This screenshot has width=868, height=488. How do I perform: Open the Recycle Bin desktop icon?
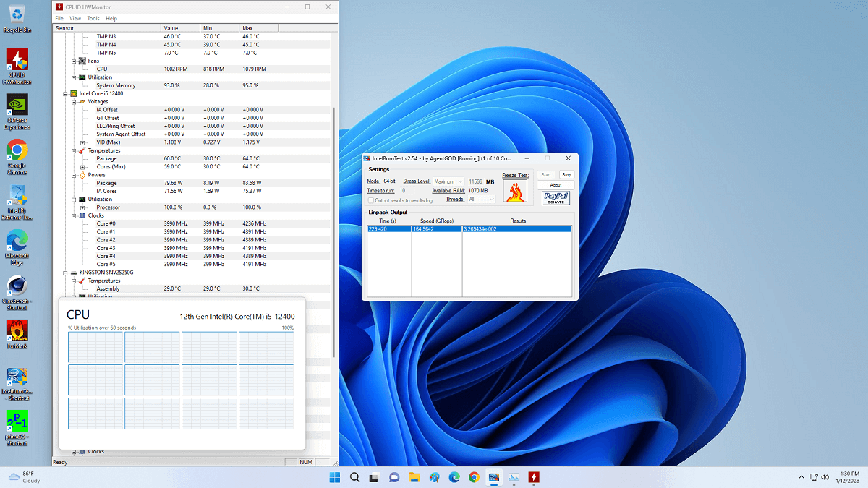click(x=17, y=17)
